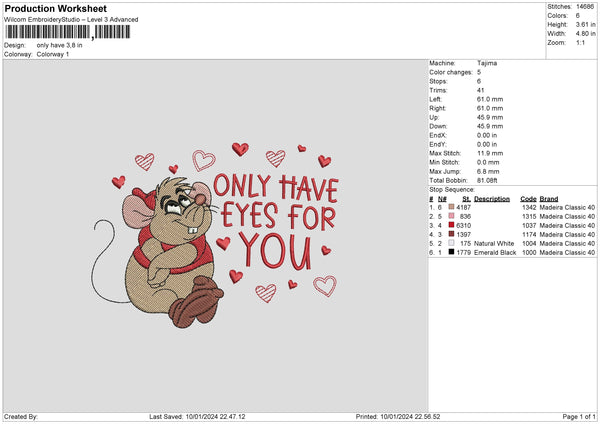Click the Up value 45.9 mm
The width and height of the screenshot is (600, 424).
pos(490,117)
